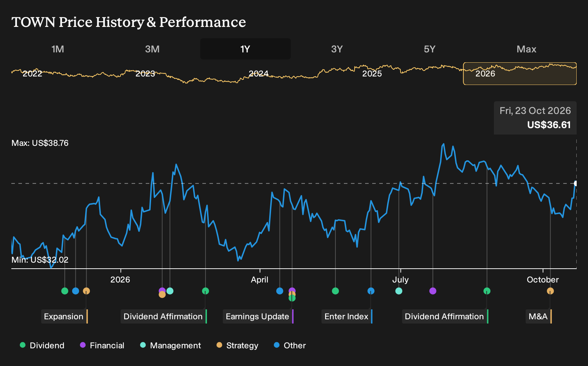Click 2024 on the overview mini chart
This screenshot has width=588, height=366.
tap(259, 74)
